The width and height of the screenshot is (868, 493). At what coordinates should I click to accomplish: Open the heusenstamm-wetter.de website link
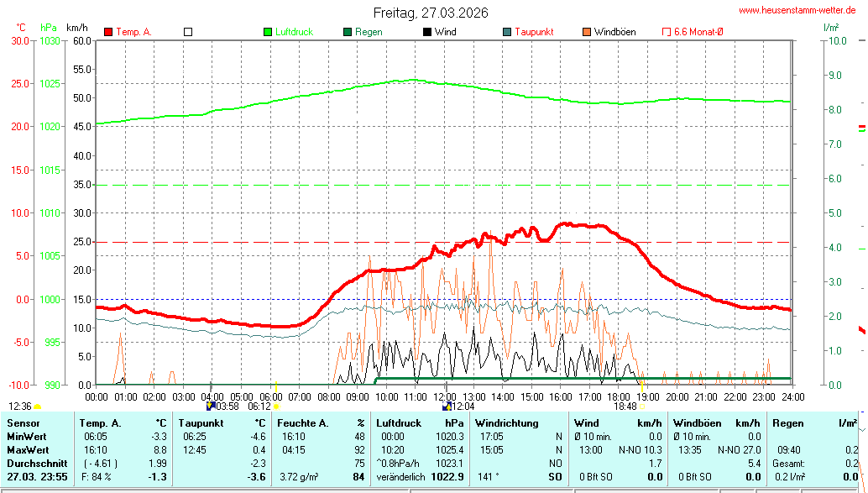(797, 10)
